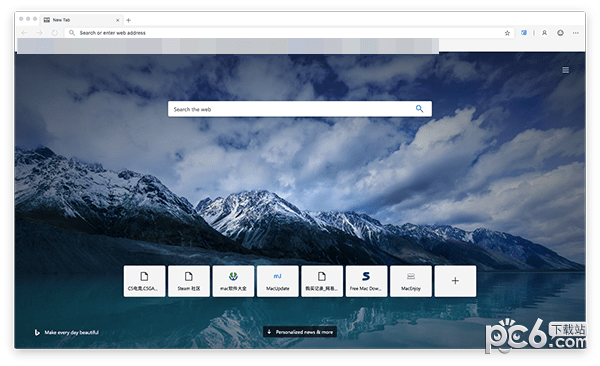Click Personalized news & more button
The image size is (600, 366).
300,332
